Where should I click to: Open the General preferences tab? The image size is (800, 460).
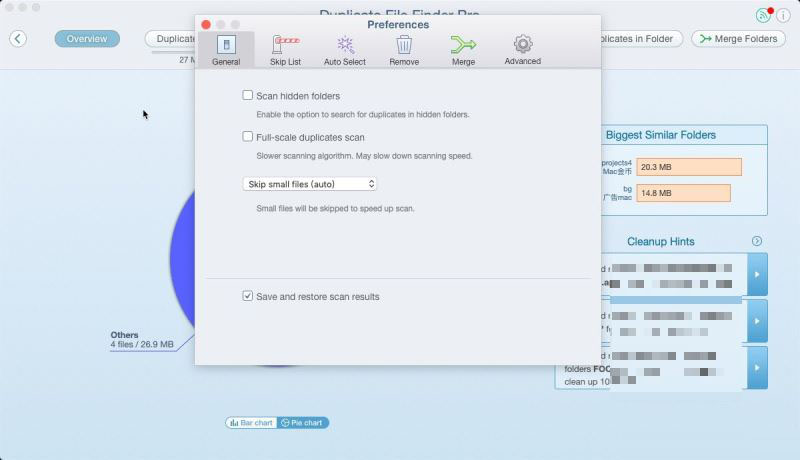pyautogui.click(x=226, y=50)
